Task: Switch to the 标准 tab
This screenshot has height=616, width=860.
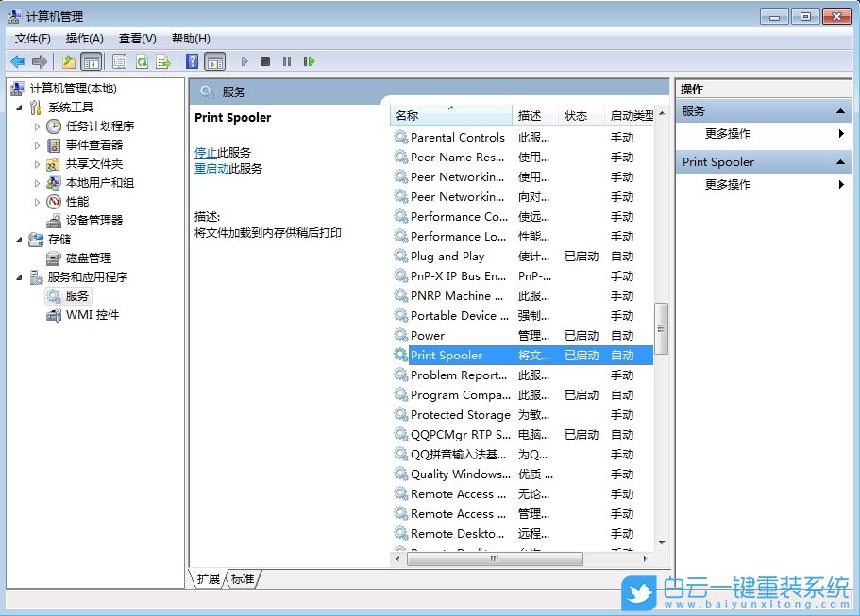Action: (242, 579)
